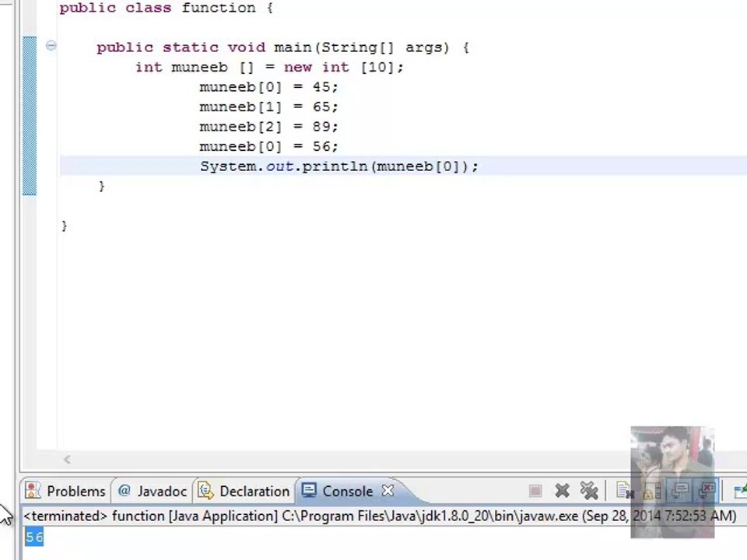Screen dimensions: 747x560
Task: Click the closing brace of main method
Action: pos(101,186)
